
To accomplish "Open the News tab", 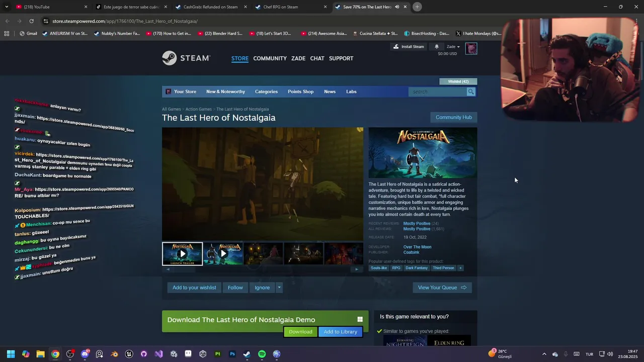I will 330,92.
